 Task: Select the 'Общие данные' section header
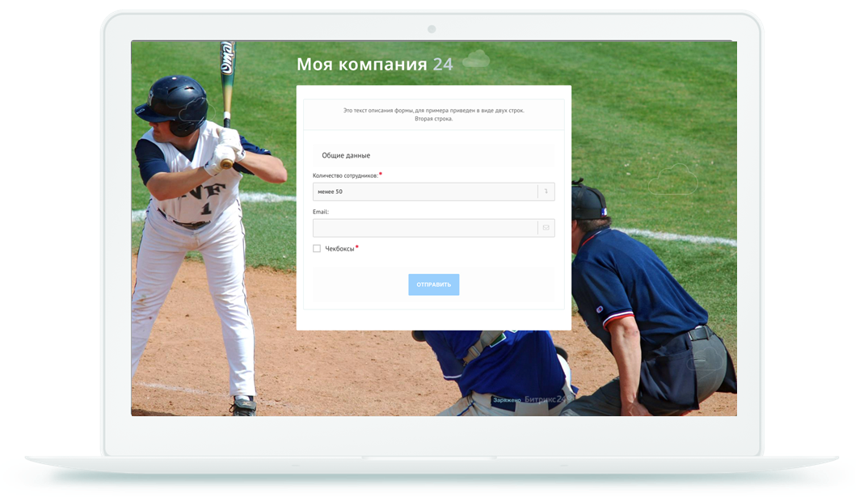[346, 155]
